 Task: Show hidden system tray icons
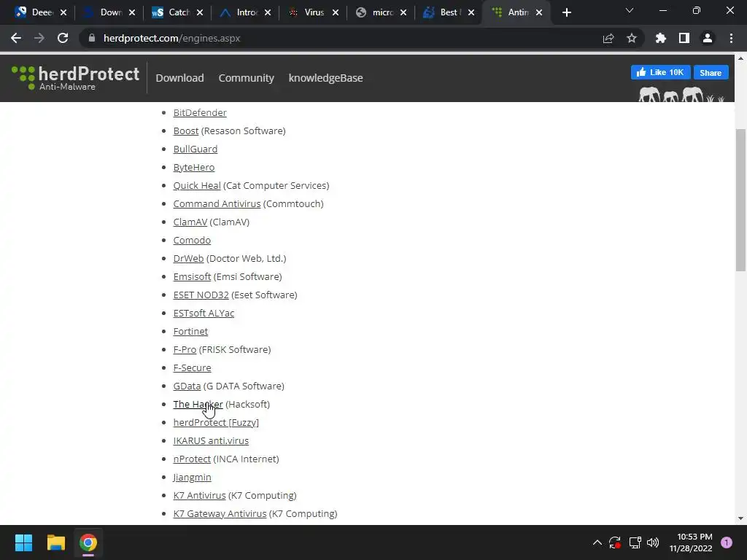point(597,542)
